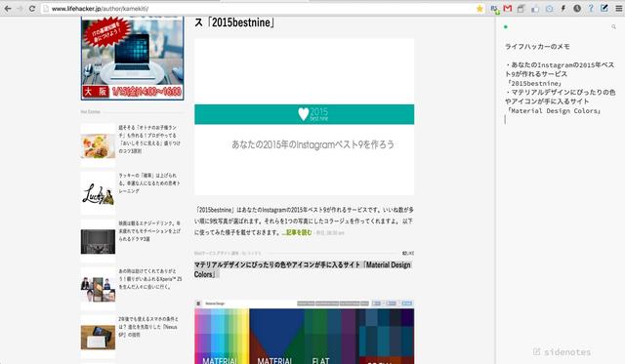Click the question mark extension icon
This screenshot has width=625, height=364.
click(x=591, y=9)
